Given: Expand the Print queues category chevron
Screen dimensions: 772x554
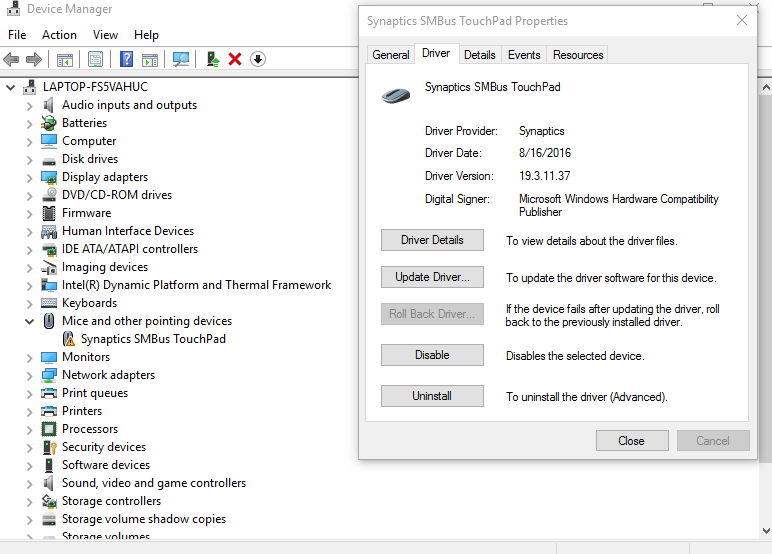Looking at the screenshot, I should tap(30, 393).
